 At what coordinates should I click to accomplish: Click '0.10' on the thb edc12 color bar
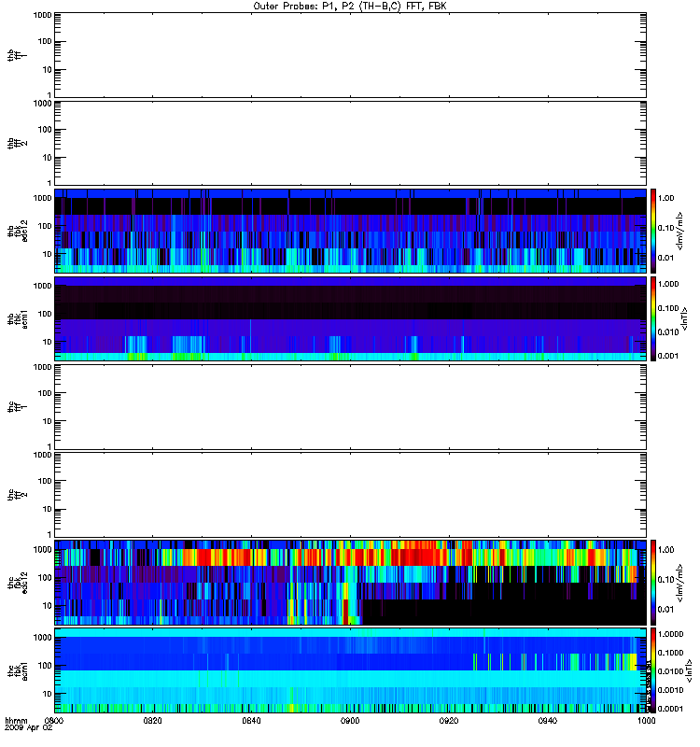point(665,228)
